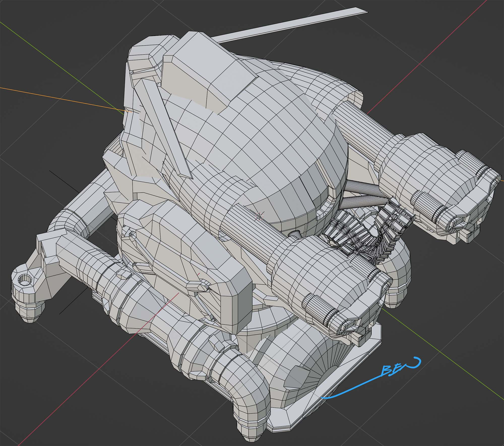
Task: Click the ring eyelet on the left arm
Action: point(24,280)
